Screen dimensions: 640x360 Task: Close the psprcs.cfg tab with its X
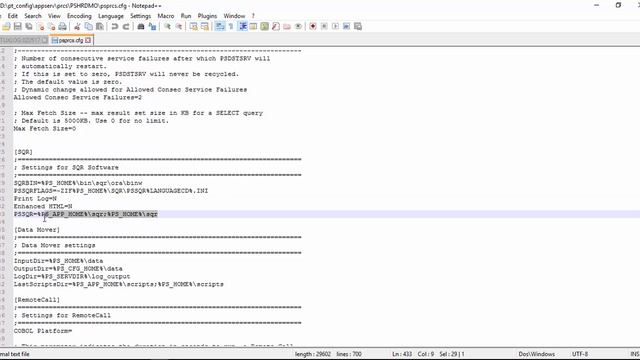click(88, 40)
